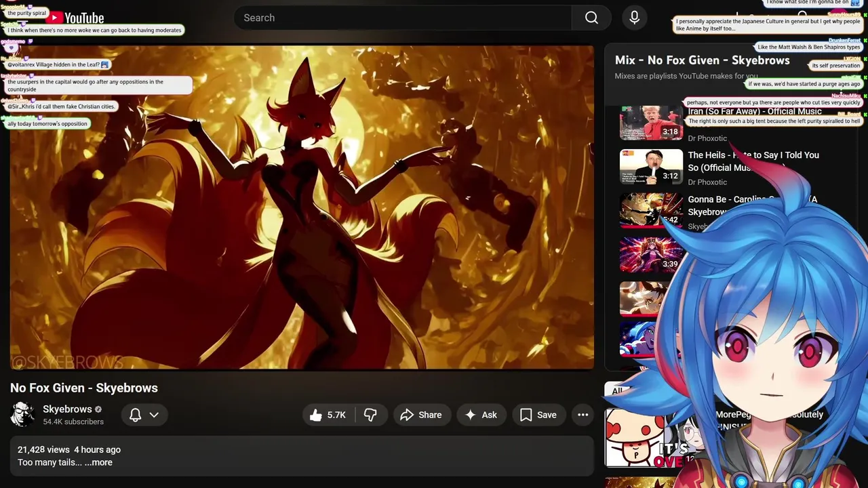The image size is (868, 488).
Task: Open the Ask AI button
Action: click(x=481, y=415)
